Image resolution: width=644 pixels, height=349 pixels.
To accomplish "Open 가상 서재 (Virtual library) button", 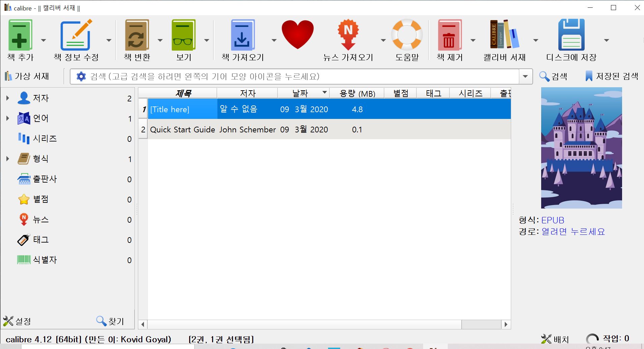I will (x=27, y=76).
